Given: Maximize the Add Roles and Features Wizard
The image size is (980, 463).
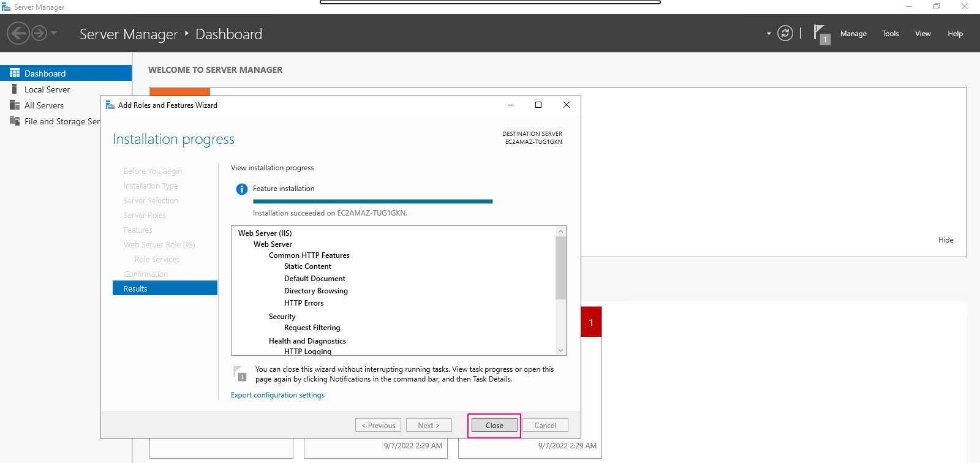Looking at the screenshot, I should tap(538, 105).
